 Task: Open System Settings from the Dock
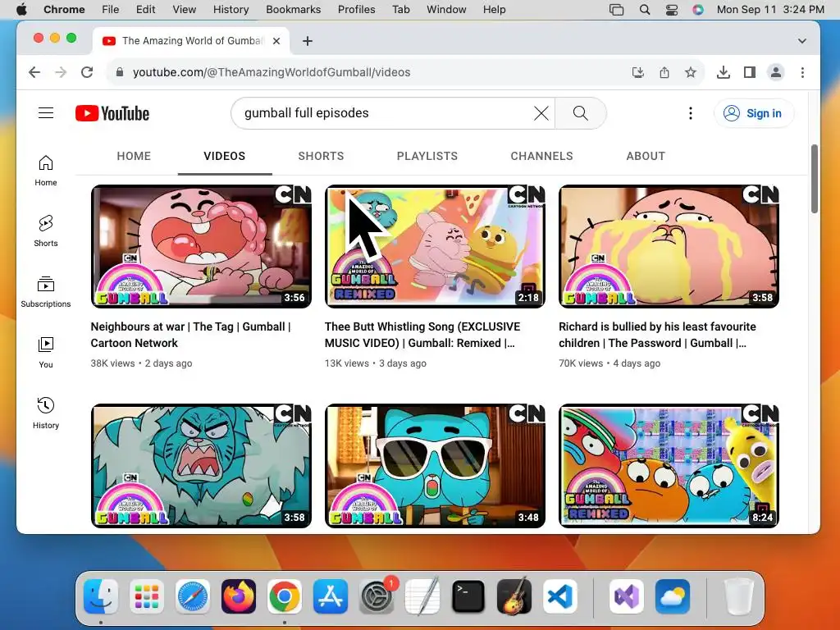(377, 596)
